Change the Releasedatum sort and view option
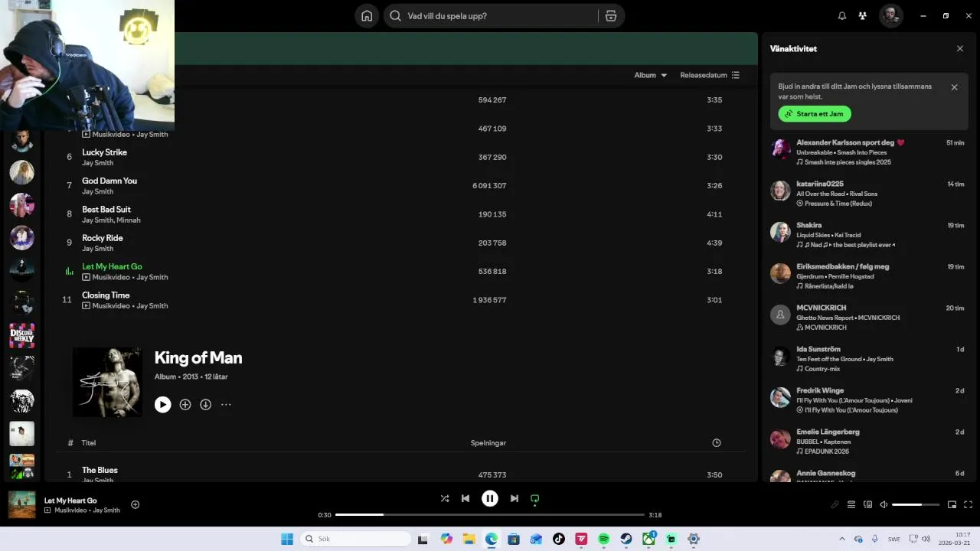 [710, 75]
